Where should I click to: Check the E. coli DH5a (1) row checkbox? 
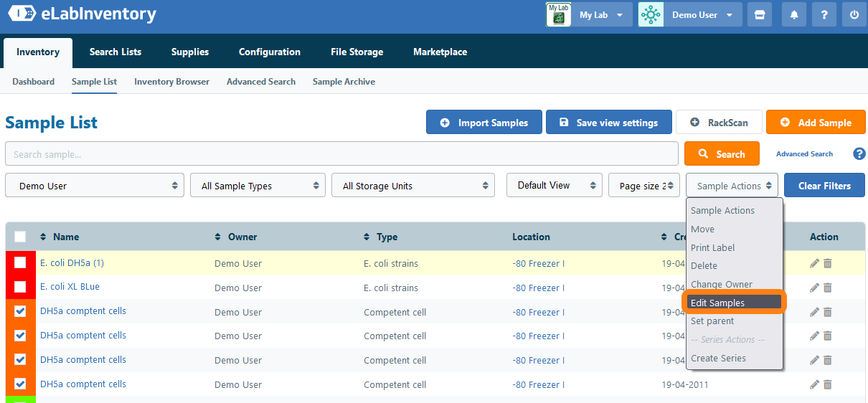20,263
